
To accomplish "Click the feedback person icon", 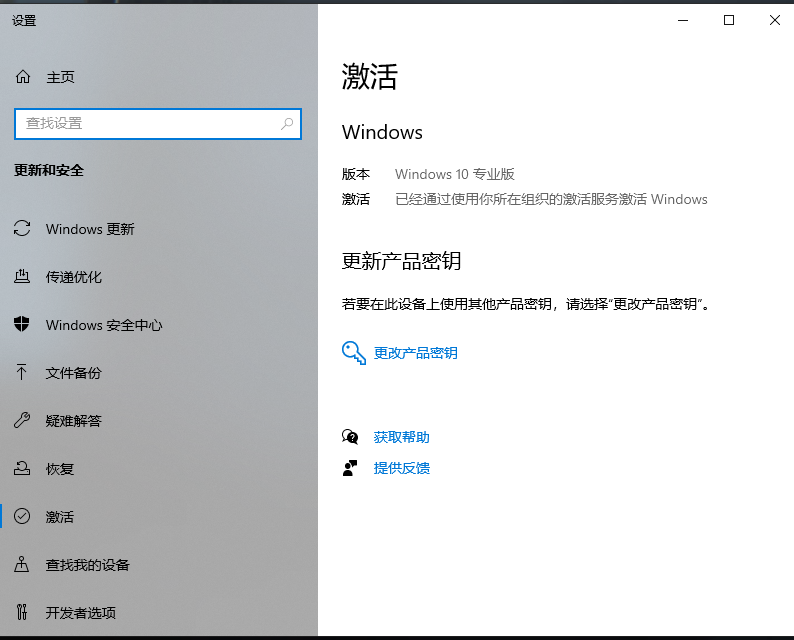I will click(350, 468).
